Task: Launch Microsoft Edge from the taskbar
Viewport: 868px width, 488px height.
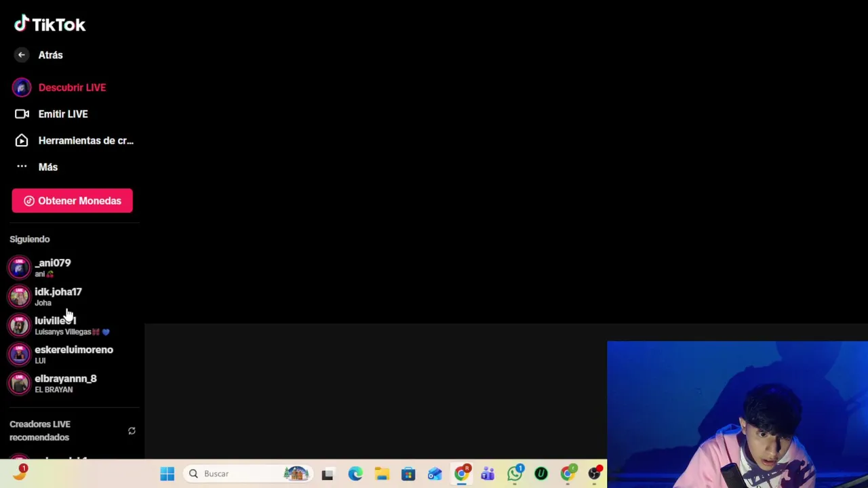Action: pyautogui.click(x=355, y=474)
